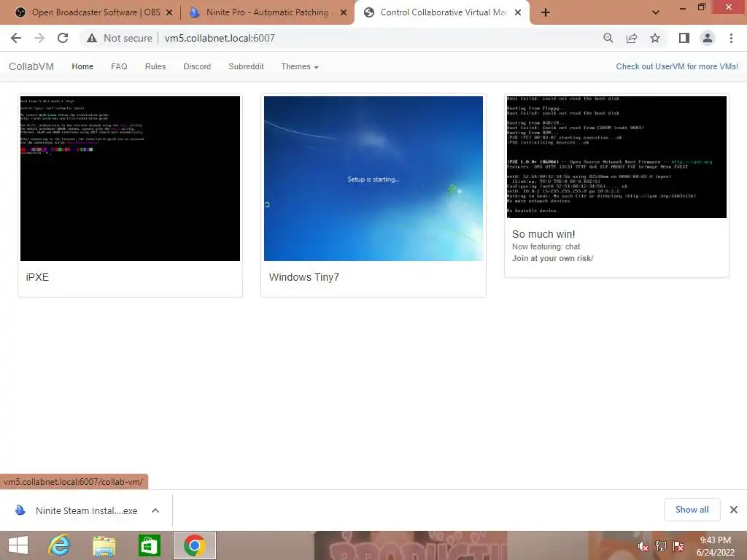Open a new browser tab
Viewport: 747px width, 560px height.
tap(546, 12)
